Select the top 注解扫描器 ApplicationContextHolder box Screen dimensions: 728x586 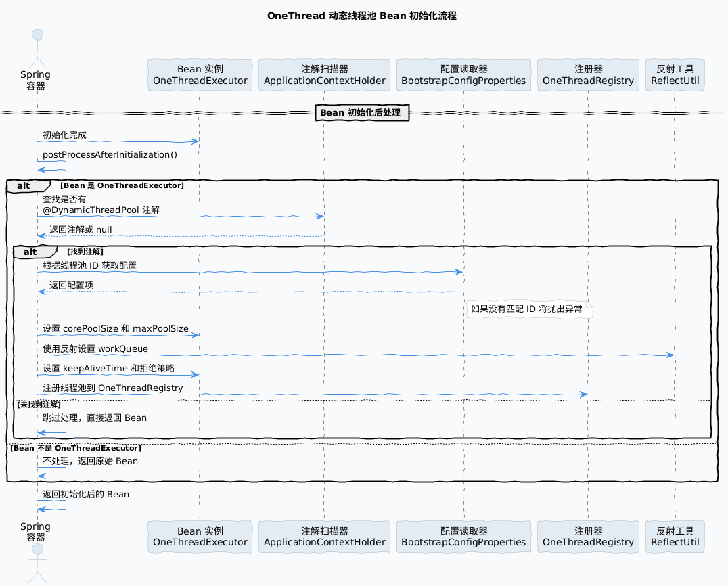pyautogui.click(x=325, y=74)
